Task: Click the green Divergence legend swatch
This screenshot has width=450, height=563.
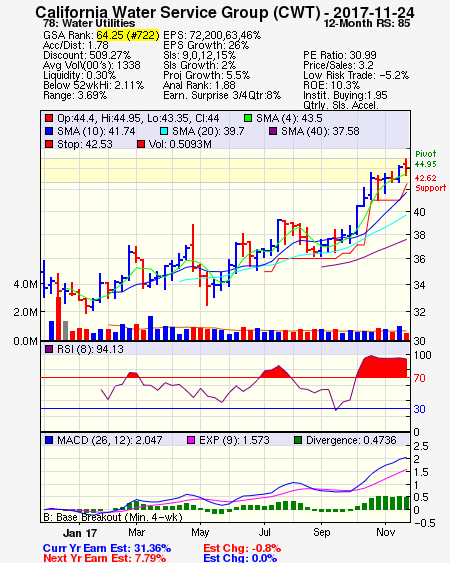Action: tap(298, 440)
